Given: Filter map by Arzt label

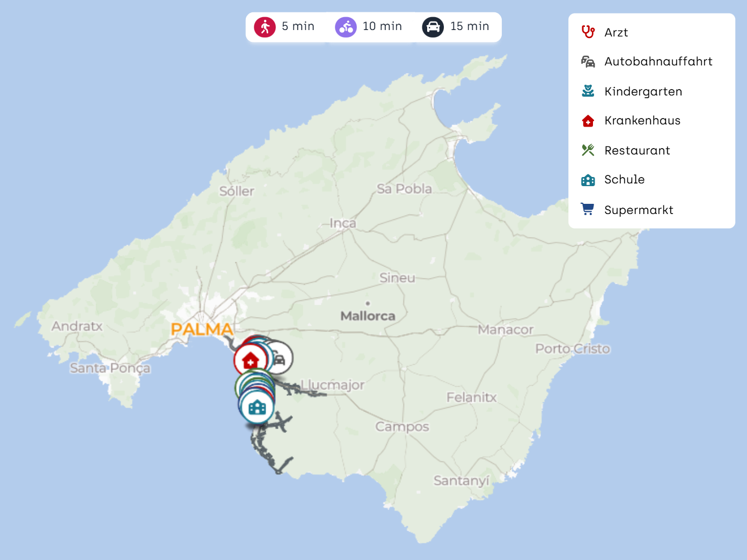Looking at the screenshot, I should [616, 33].
